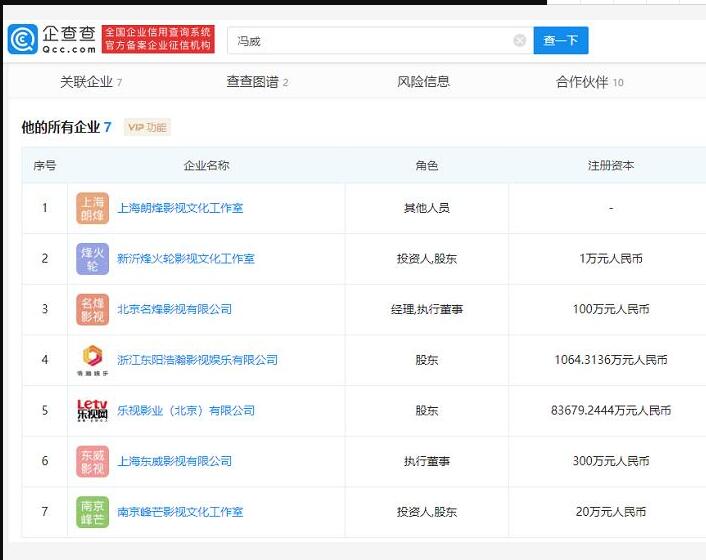Clear the search field with the X icon
This screenshot has height=560, width=706.
click(519, 41)
